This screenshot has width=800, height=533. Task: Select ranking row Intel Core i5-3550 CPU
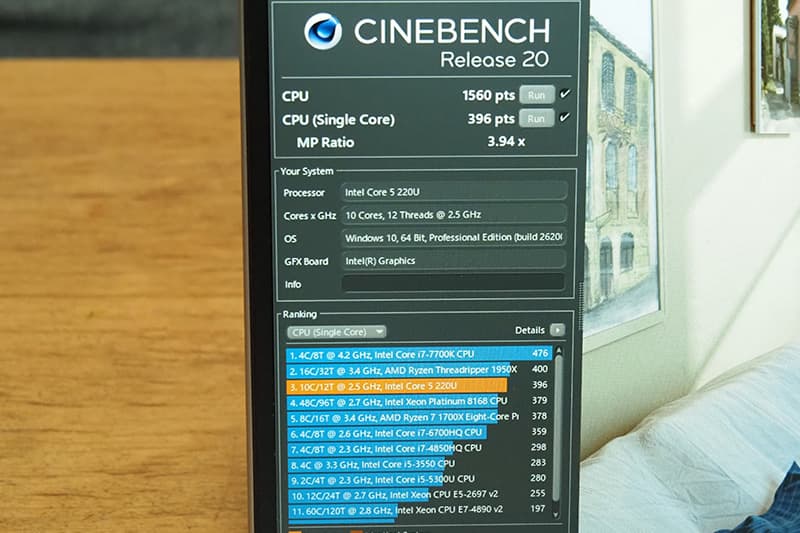418,465
